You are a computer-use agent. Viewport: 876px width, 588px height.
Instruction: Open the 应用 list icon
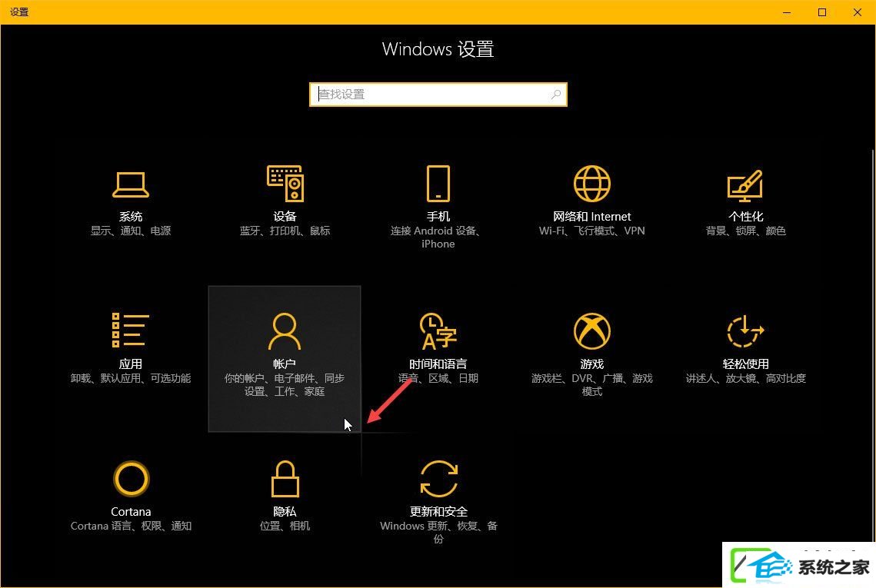coord(130,330)
